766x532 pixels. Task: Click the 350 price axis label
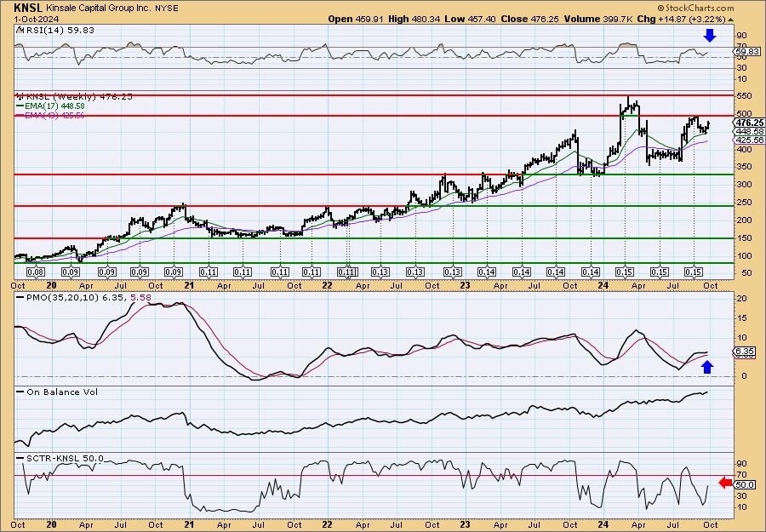click(744, 167)
